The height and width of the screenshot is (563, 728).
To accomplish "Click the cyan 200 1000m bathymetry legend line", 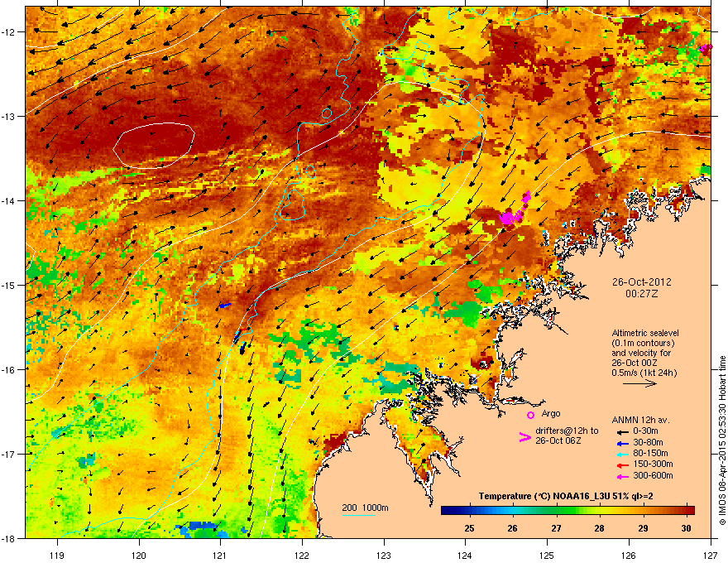I will (x=358, y=516).
